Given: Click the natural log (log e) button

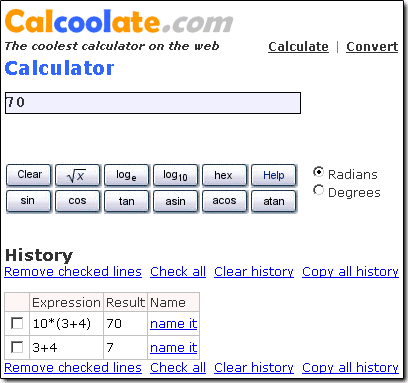Looking at the screenshot, I should click(x=126, y=175).
